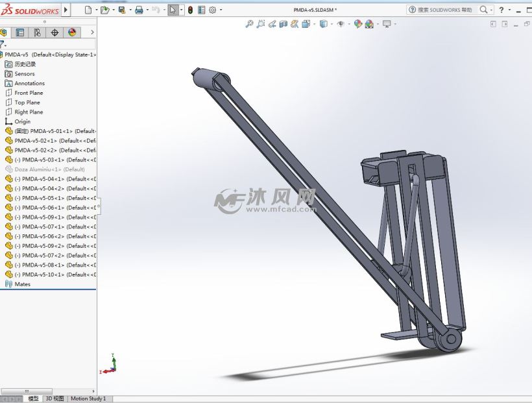Open the Help question mark dropdown
This screenshot has width=532, height=403.
(x=502, y=10)
